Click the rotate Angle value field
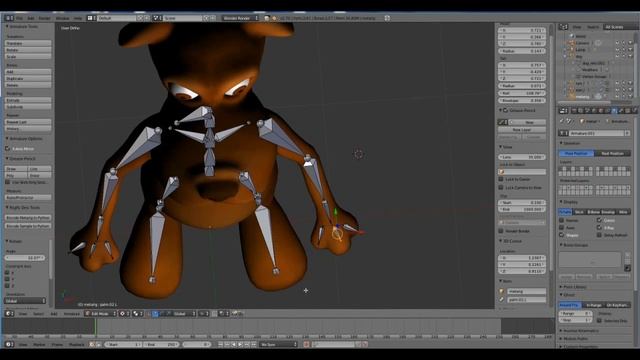 click(25, 258)
